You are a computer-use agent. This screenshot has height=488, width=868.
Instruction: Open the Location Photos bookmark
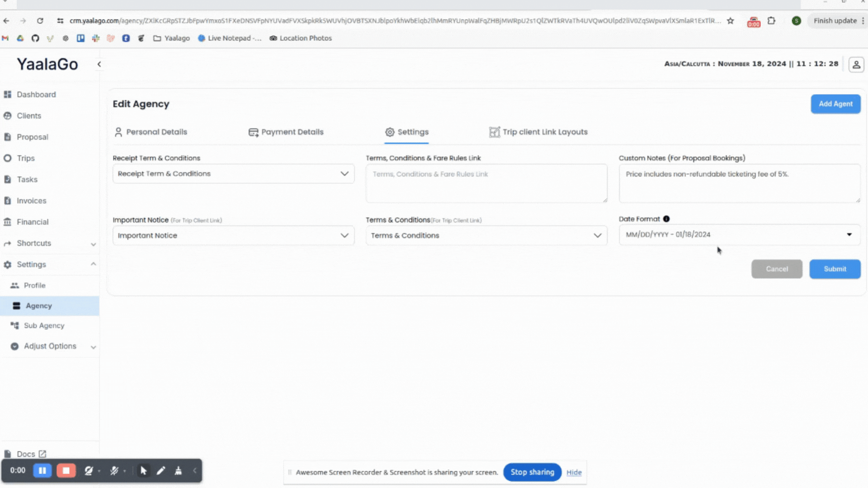tap(301, 38)
